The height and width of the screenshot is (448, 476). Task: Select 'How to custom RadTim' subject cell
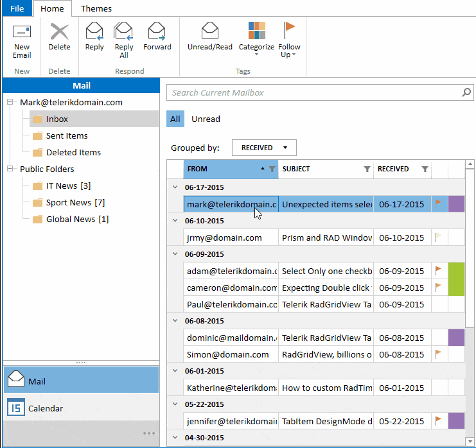tap(326, 388)
